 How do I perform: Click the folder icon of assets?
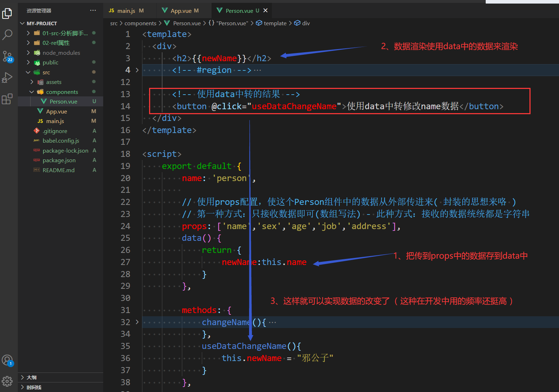tap(40, 82)
